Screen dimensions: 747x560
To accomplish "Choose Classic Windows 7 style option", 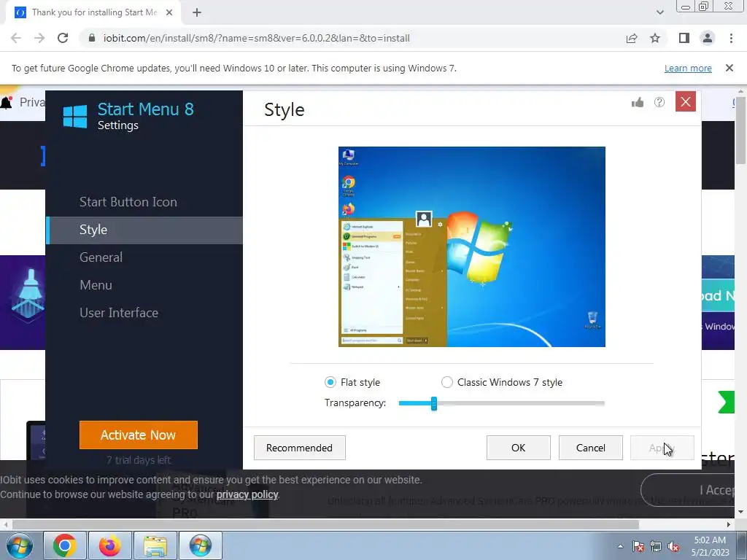I will tap(447, 382).
